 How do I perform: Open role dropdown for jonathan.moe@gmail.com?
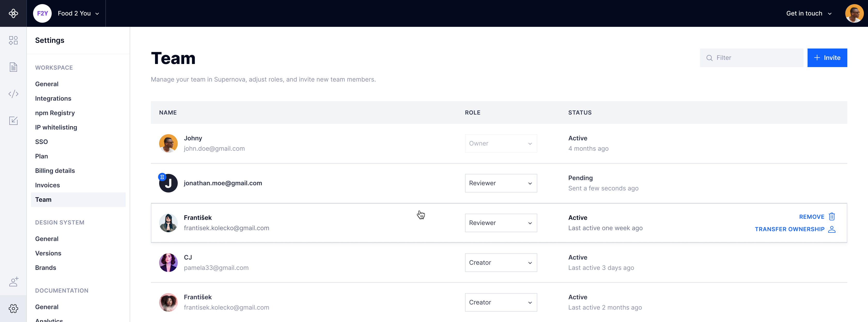coord(501,183)
